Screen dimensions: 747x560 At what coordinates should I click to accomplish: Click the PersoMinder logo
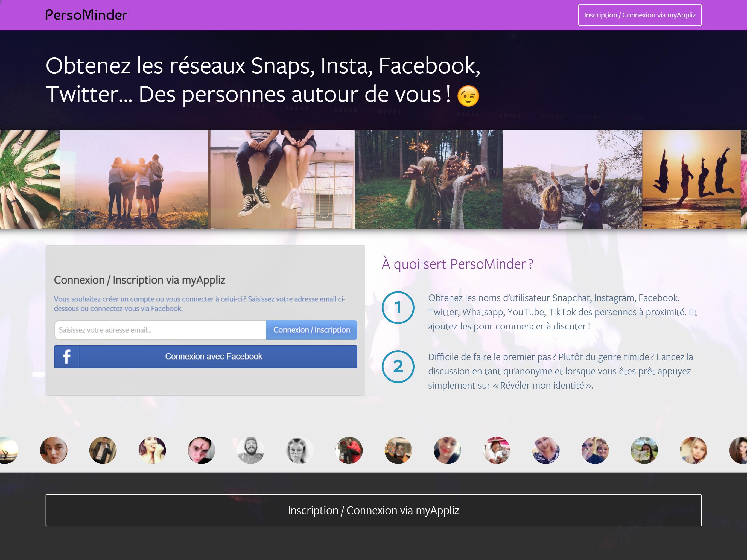86,15
